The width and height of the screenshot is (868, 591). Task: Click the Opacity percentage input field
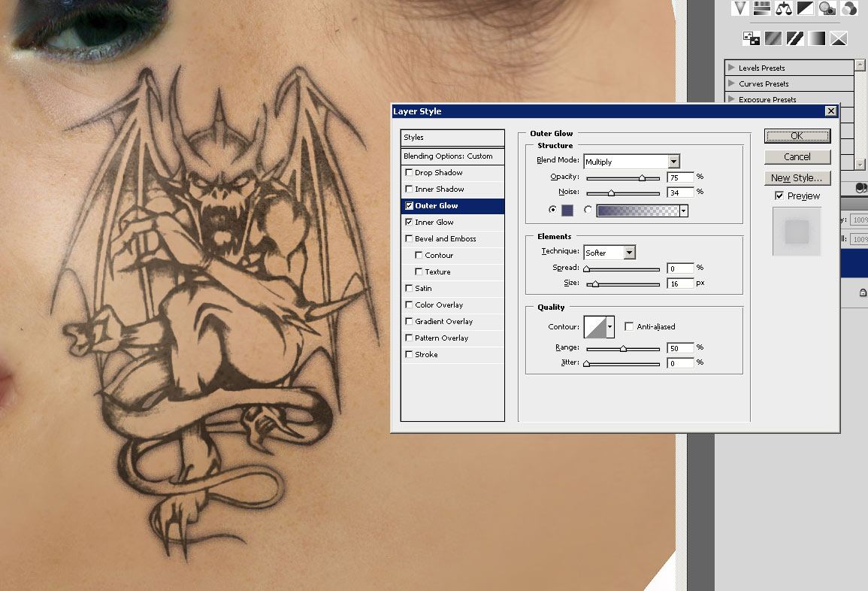pos(679,177)
